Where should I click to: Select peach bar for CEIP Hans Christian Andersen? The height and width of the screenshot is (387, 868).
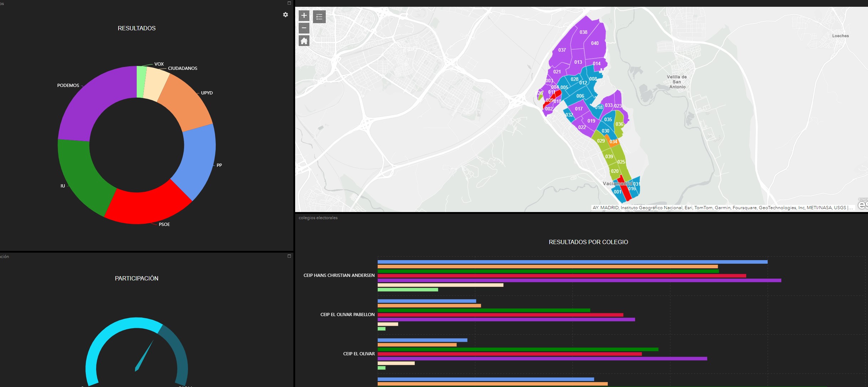440,285
